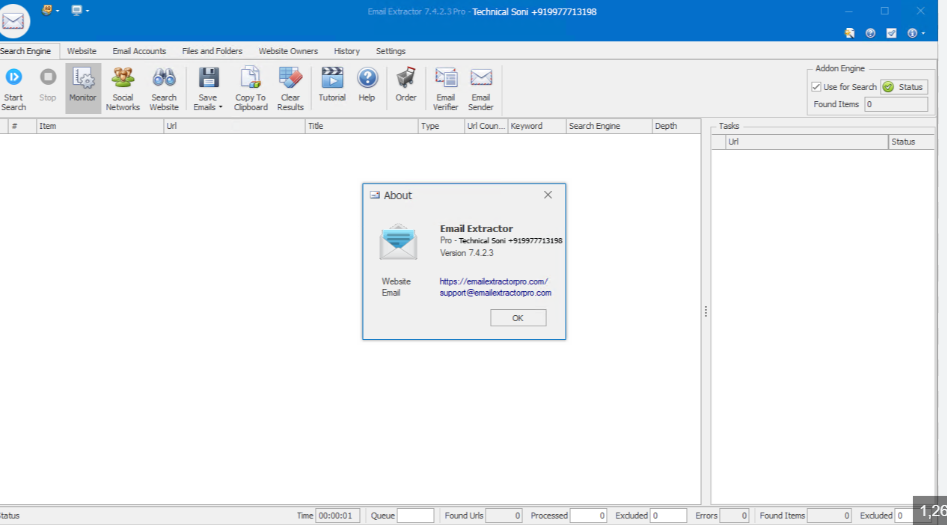
Task: Click the # column header
Action: point(22,126)
